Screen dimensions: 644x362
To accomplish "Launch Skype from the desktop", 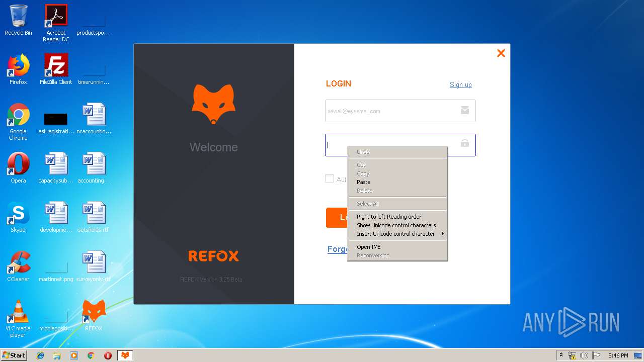I will tap(18, 217).
